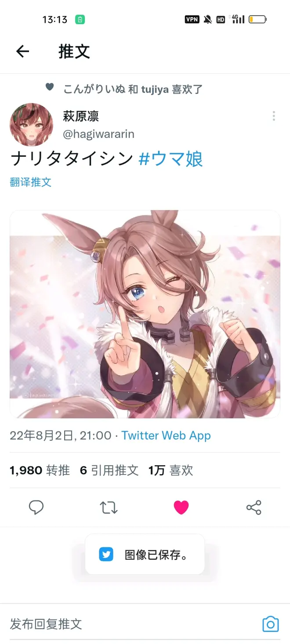
Task: Tap the share icon
Action: click(254, 507)
